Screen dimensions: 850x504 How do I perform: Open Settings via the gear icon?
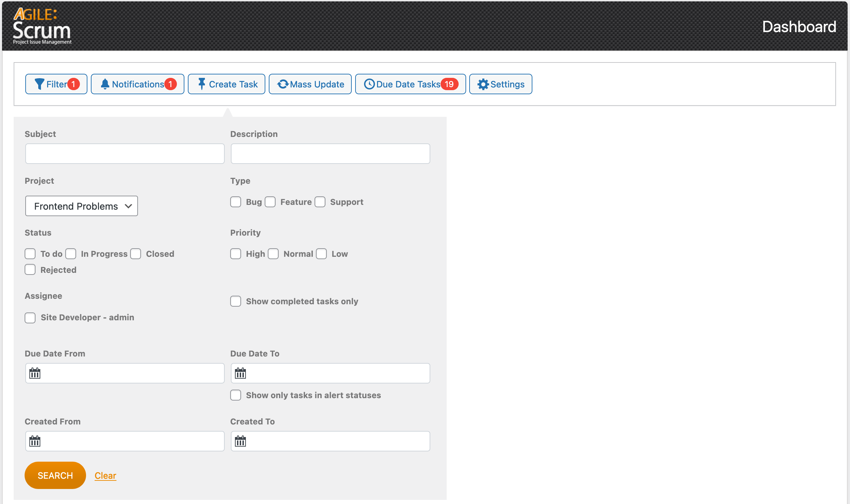click(x=483, y=84)
